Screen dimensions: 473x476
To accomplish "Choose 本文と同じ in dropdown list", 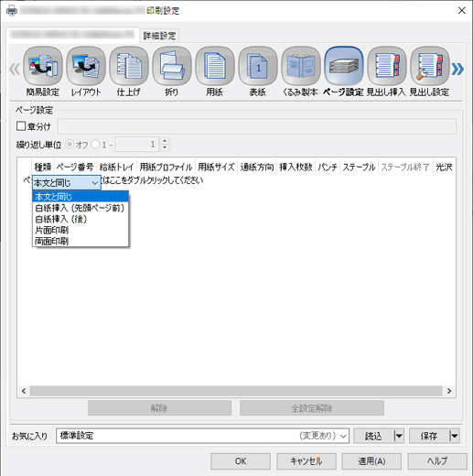I will pos(81,197).
